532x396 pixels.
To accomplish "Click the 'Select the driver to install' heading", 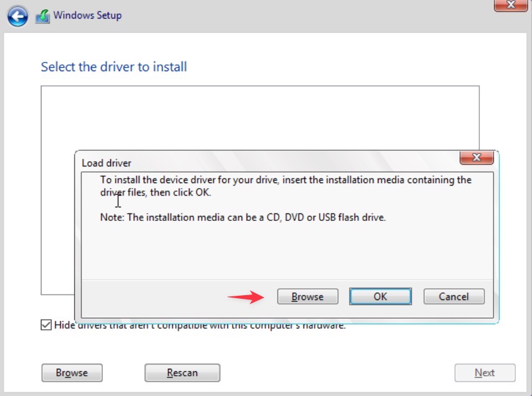I will [x=114, y=67].
